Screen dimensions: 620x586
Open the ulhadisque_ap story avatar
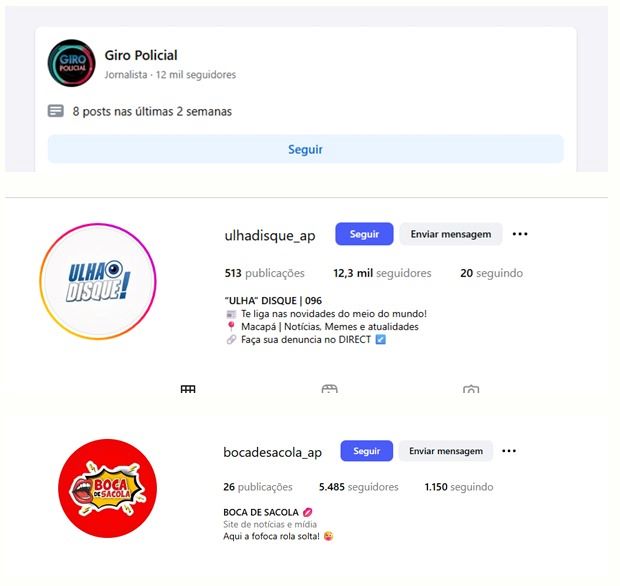[98, 282]
